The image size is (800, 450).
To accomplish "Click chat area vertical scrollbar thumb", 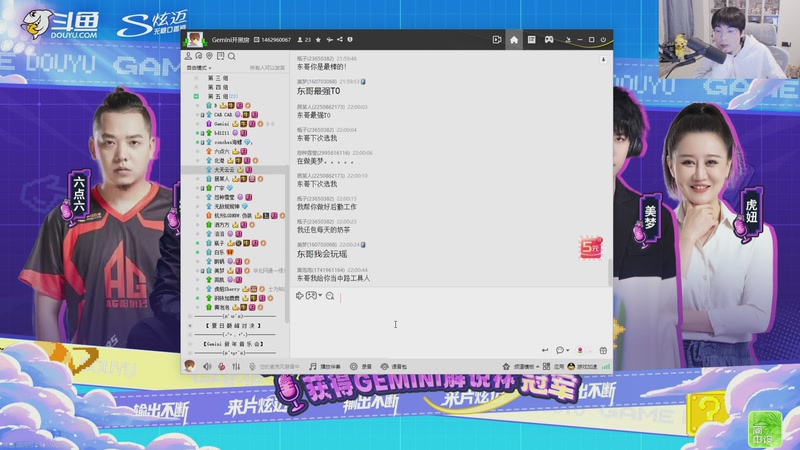I will point(610,272).
